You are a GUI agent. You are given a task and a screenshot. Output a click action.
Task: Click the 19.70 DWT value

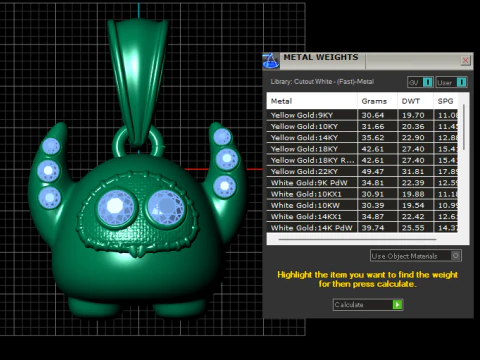[x=413, y=115]
